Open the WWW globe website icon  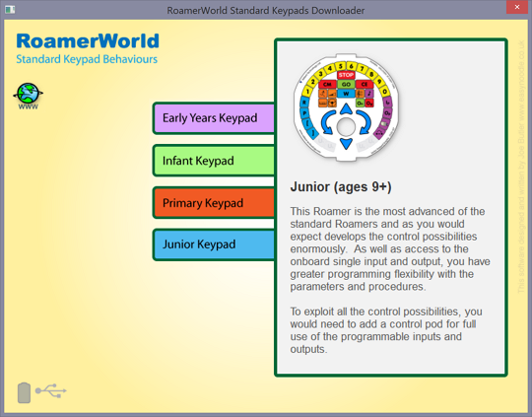click(29, 96)
